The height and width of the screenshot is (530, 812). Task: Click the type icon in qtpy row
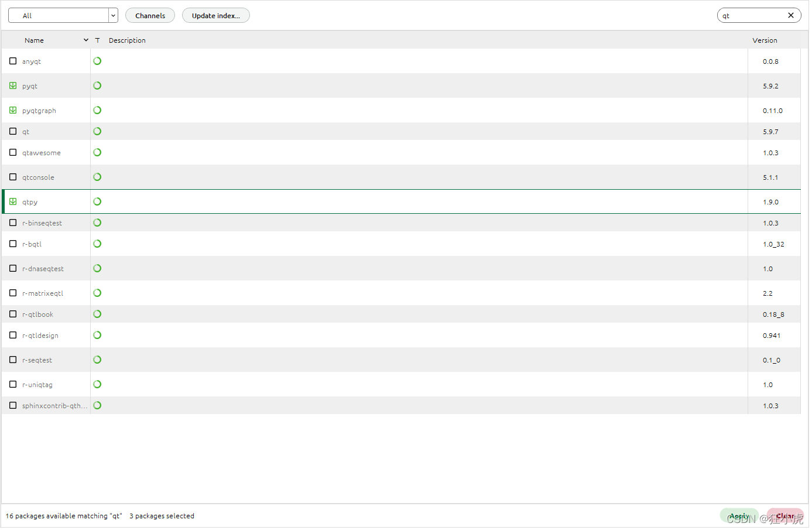pos(97,201)
